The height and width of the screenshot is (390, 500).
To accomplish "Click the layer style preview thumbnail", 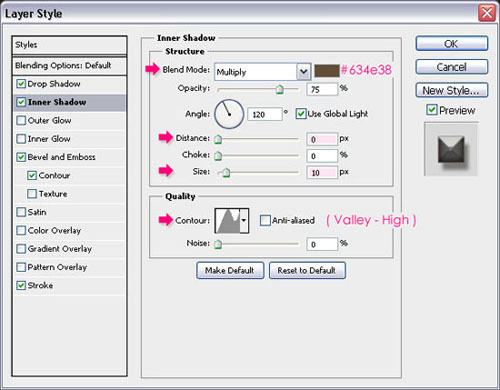I will pos(451,149).
